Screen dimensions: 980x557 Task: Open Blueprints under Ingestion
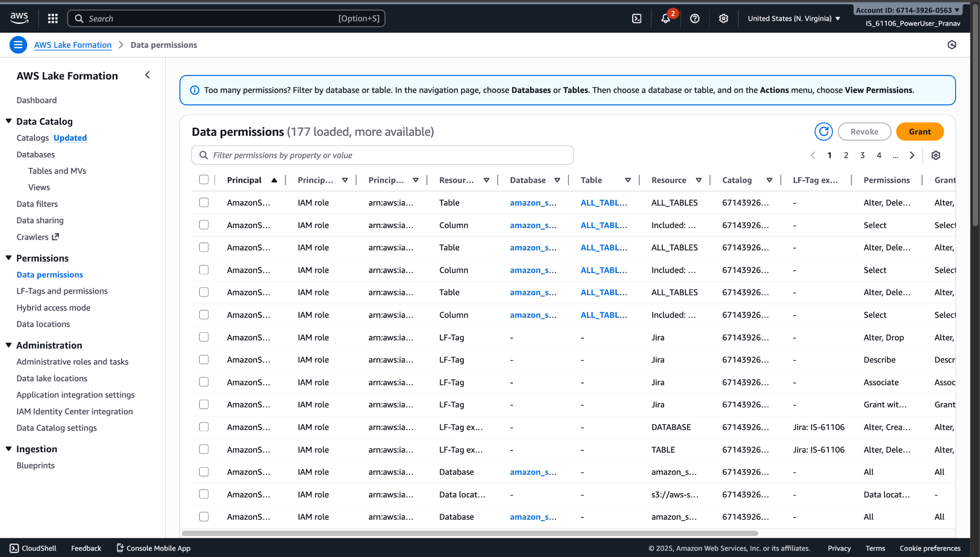coord(35,466)
